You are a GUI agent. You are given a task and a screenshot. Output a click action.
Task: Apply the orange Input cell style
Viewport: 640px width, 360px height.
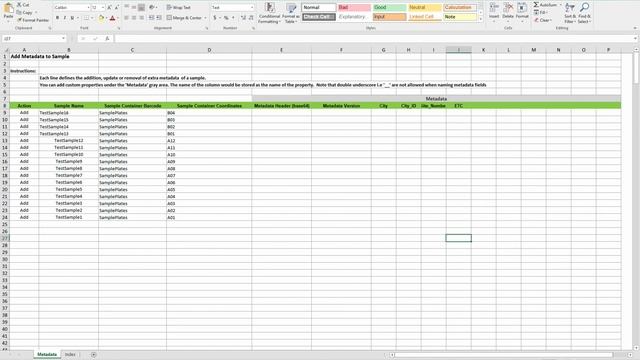pos(389,17)
